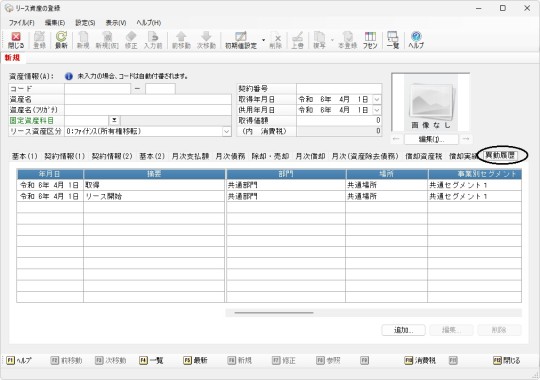The width and height of the screenshot is (540, 380).
Task: Select the 月次支払額 tab
Action: click(190, 156)
